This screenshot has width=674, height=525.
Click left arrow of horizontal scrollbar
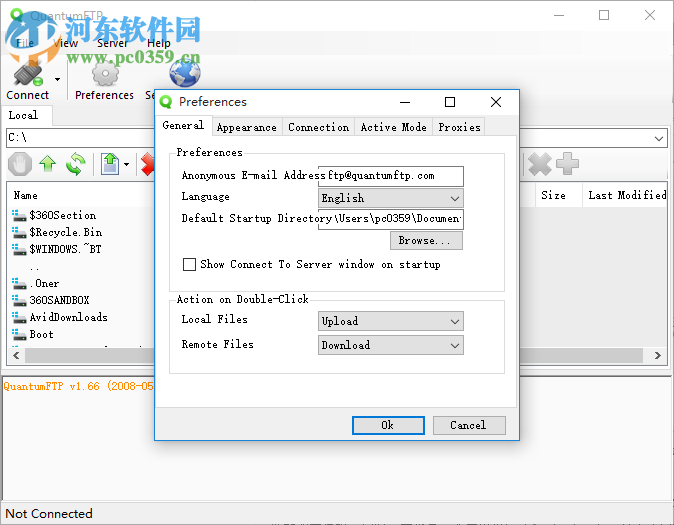click(16, 356)
